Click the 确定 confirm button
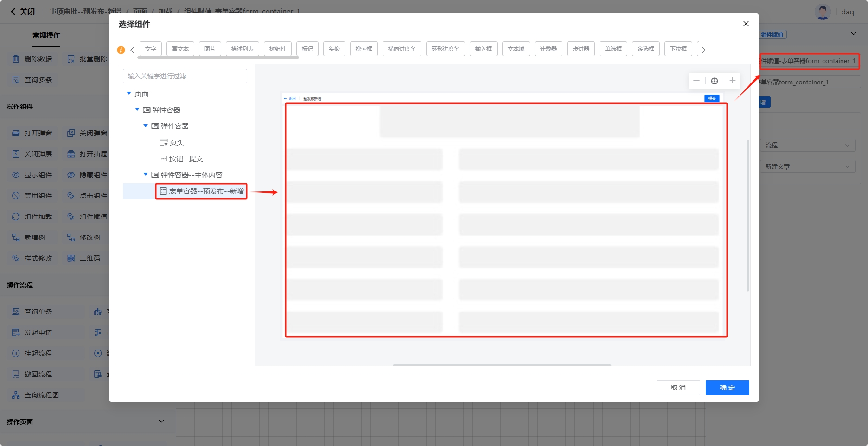This screenshot has width=868, height=446. [727, 388]
